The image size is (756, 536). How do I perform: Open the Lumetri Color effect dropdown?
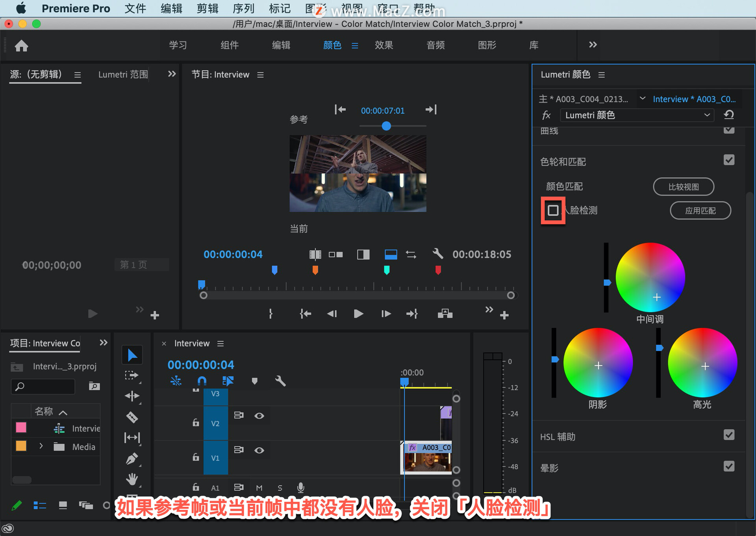click(x=637, y=115)
